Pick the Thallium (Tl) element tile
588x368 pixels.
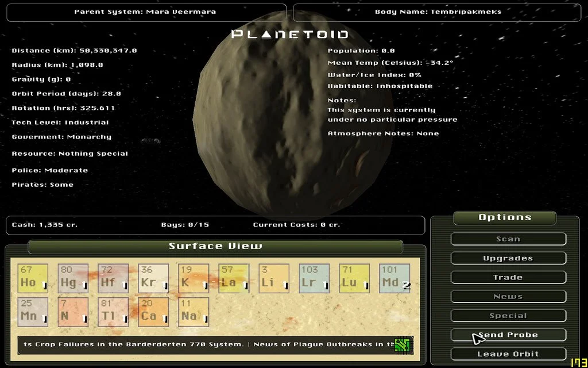pos(113,312)
